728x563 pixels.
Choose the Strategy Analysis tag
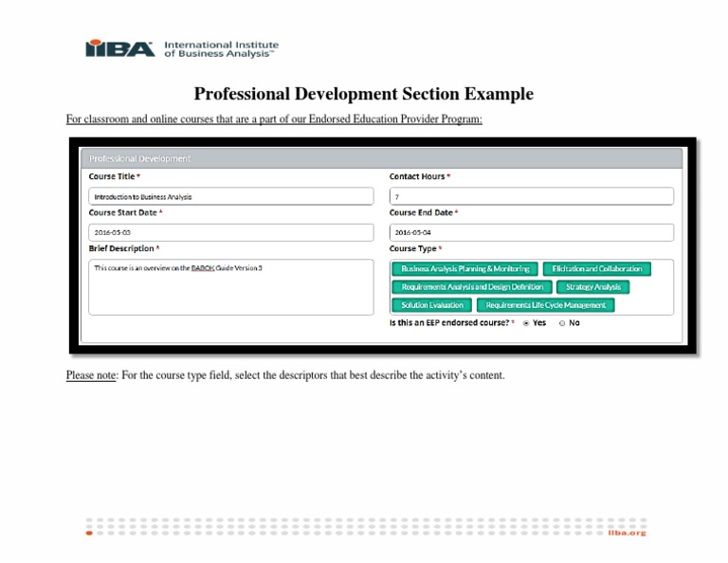[592, 287]
